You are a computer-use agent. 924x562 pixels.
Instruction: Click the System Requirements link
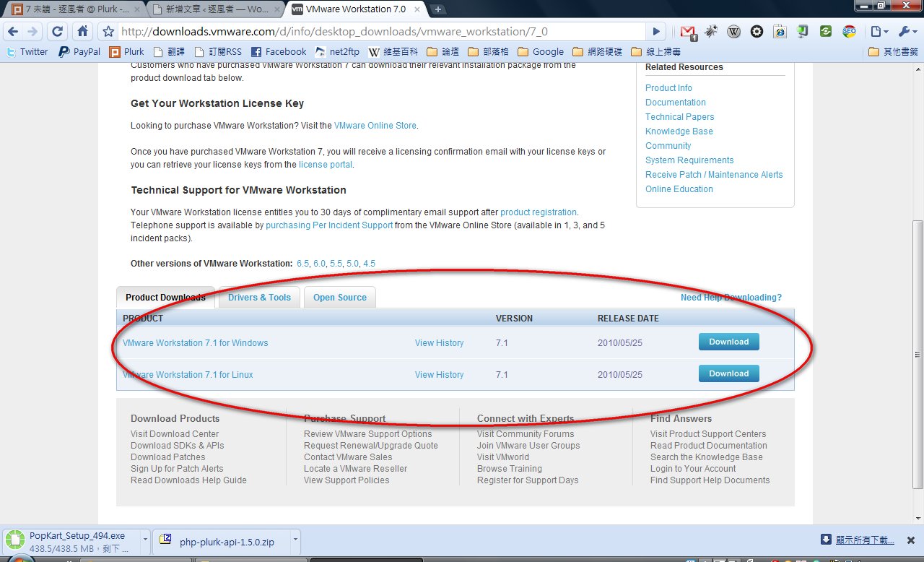[x=689, y=160]
